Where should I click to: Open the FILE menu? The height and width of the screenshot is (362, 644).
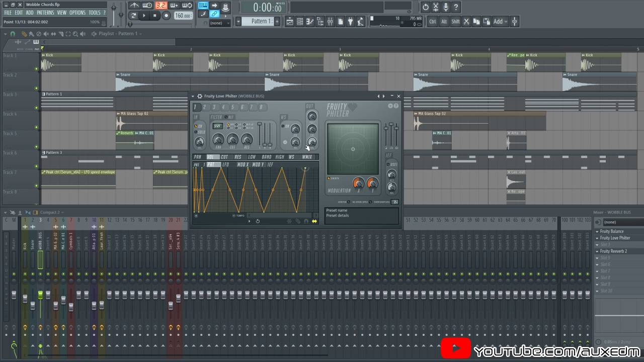click(8, 13)
